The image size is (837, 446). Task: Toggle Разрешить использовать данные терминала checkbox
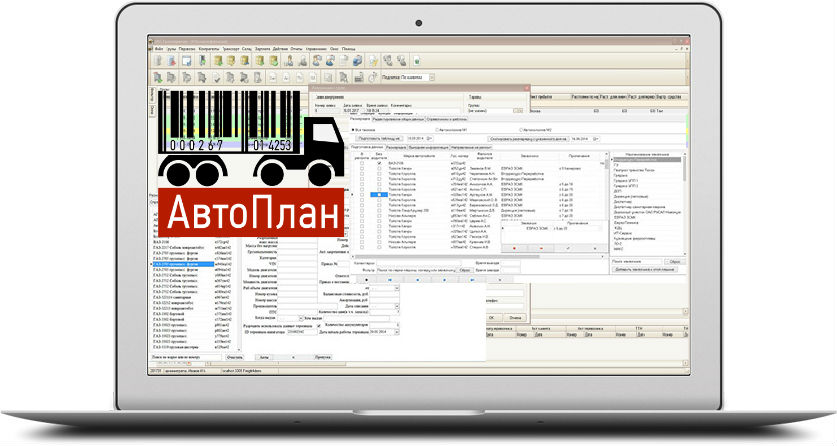pyautogui.click(x=319, y=325)
